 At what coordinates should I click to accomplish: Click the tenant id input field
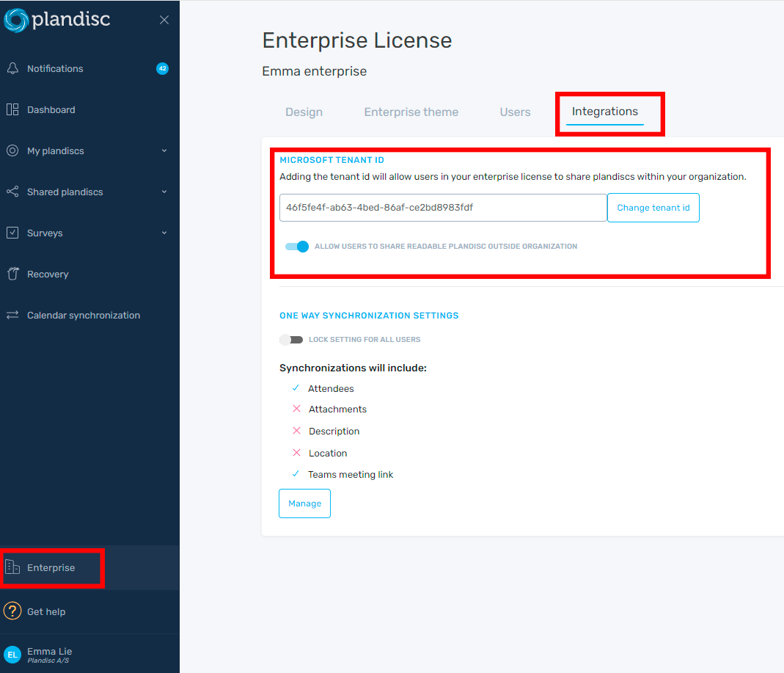pyautogui.click(x=443, y=208)
